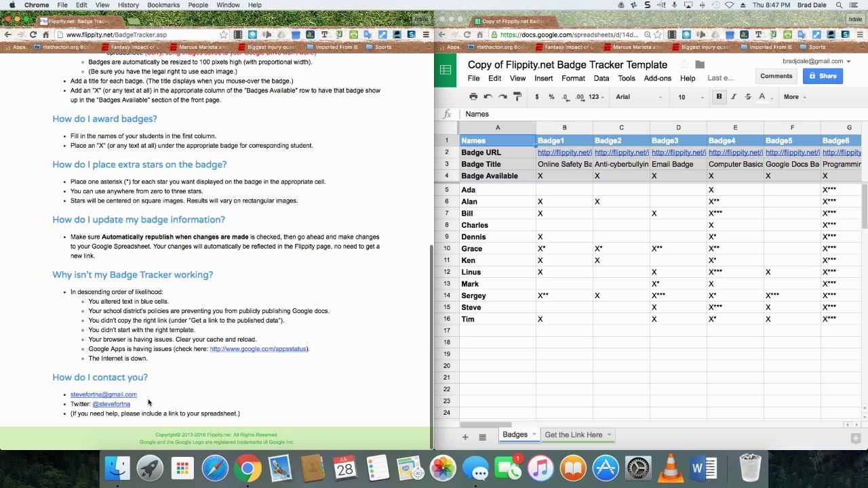Open Finder from the dock
The height and width of the screenshot is (488, 868).
(x=117, y=468)
